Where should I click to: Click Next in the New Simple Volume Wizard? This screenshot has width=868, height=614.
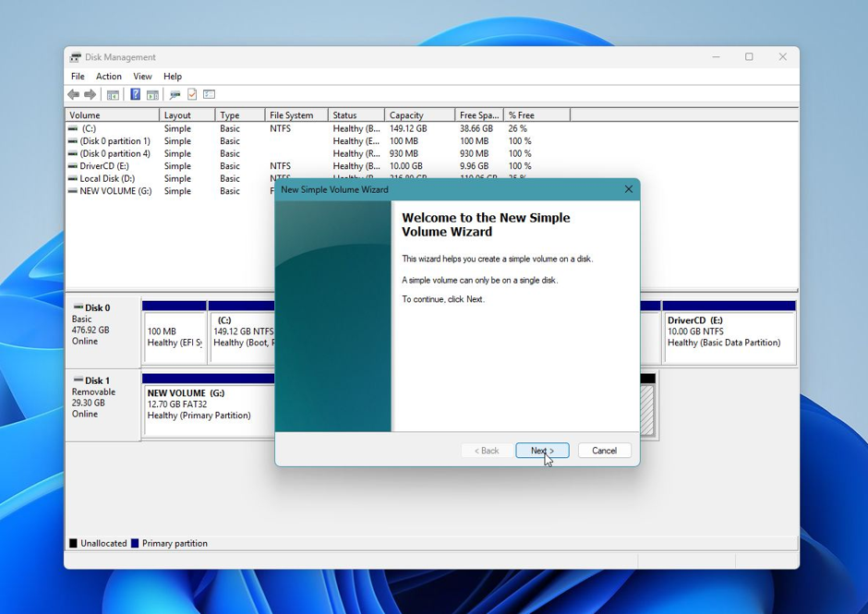point(543,451)
